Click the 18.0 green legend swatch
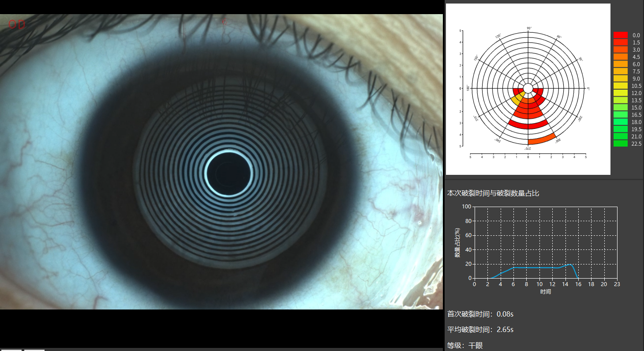The width and height of the screenshot is (644, 351). [x=620, y=122]
